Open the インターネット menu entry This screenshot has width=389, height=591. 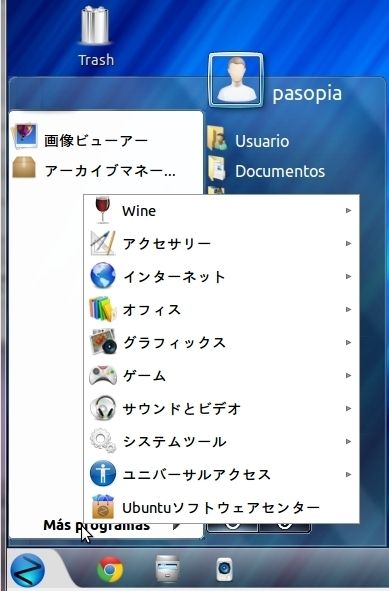(221, 277)
